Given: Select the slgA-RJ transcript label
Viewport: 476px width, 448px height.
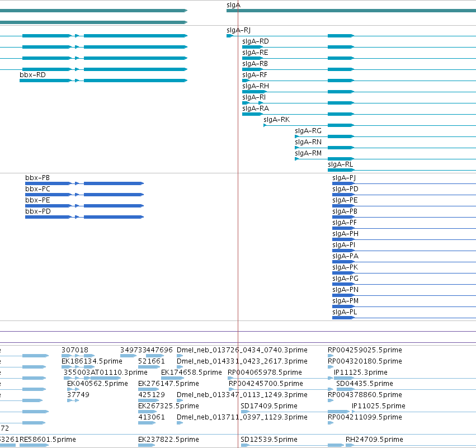Looking at the screenshot, I should click(239, 30).
